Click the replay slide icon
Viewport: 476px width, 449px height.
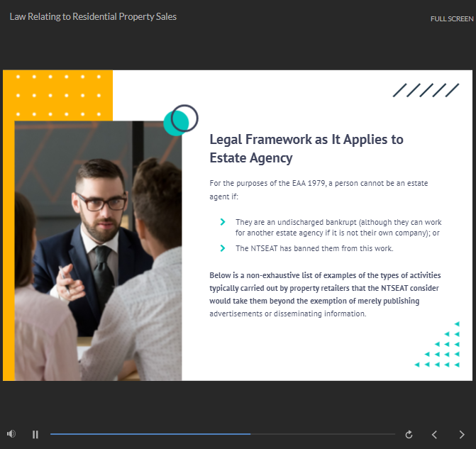[409, 434]
